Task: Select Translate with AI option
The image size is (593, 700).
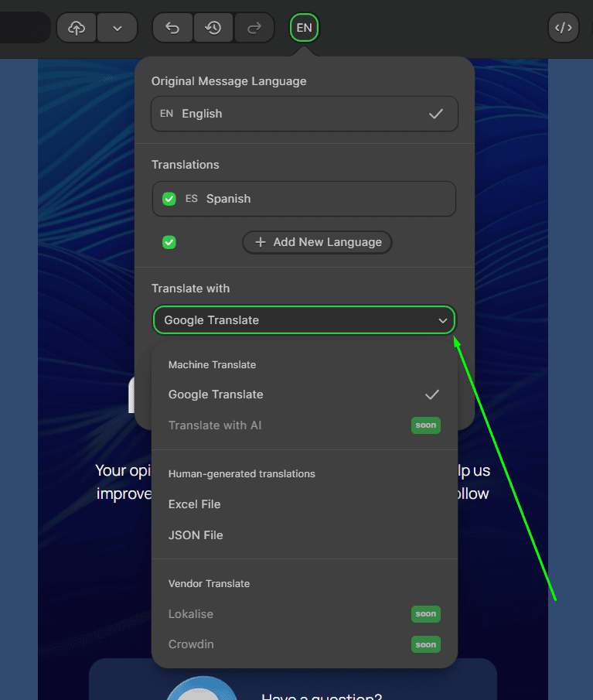Action: coord(215,425)
